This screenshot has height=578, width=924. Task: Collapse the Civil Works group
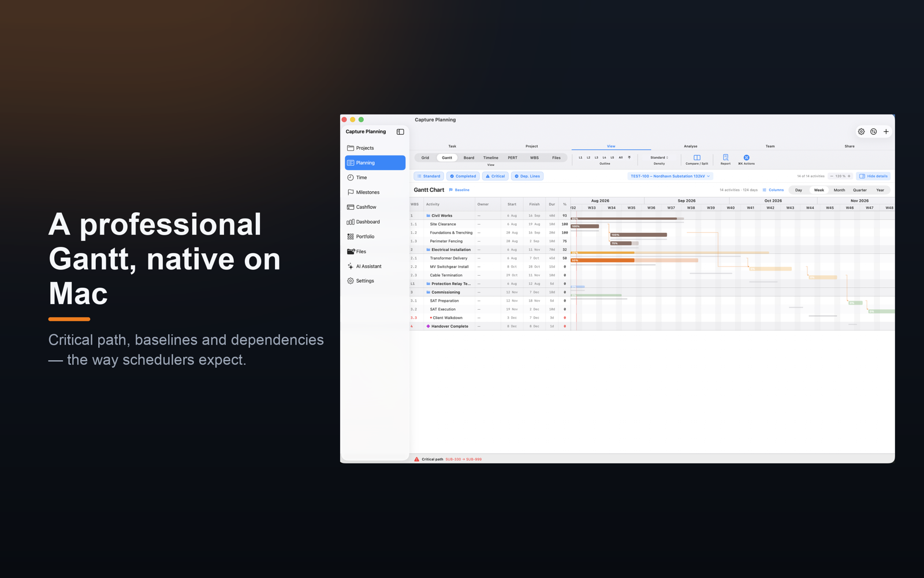pyautogui.click(x=428, y=216)
